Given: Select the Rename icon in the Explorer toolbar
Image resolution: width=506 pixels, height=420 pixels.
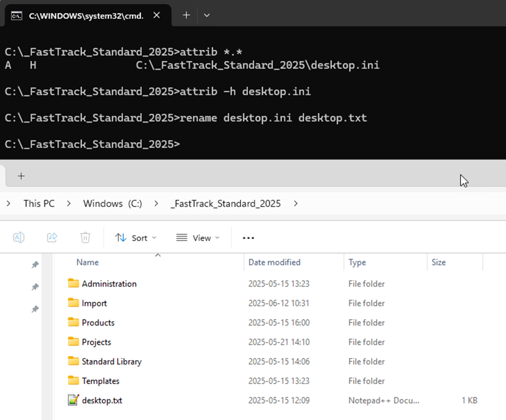Looking at the screenshot, I should pos(19,237).
